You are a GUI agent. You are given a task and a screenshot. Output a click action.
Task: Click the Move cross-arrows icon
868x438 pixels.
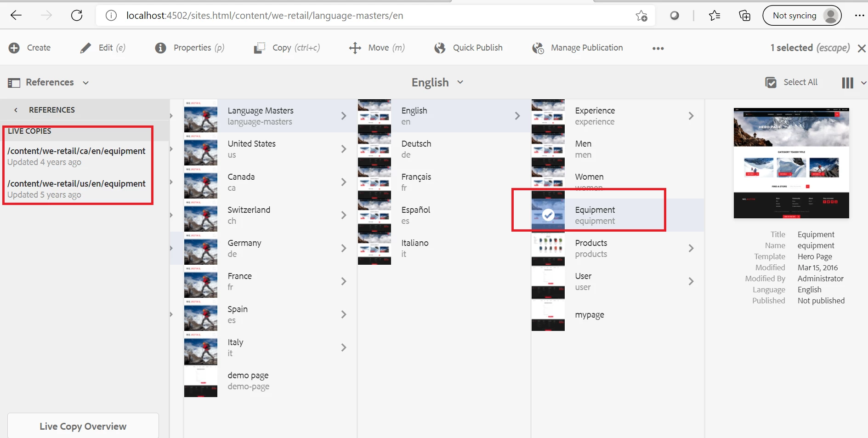pos(355,48)
